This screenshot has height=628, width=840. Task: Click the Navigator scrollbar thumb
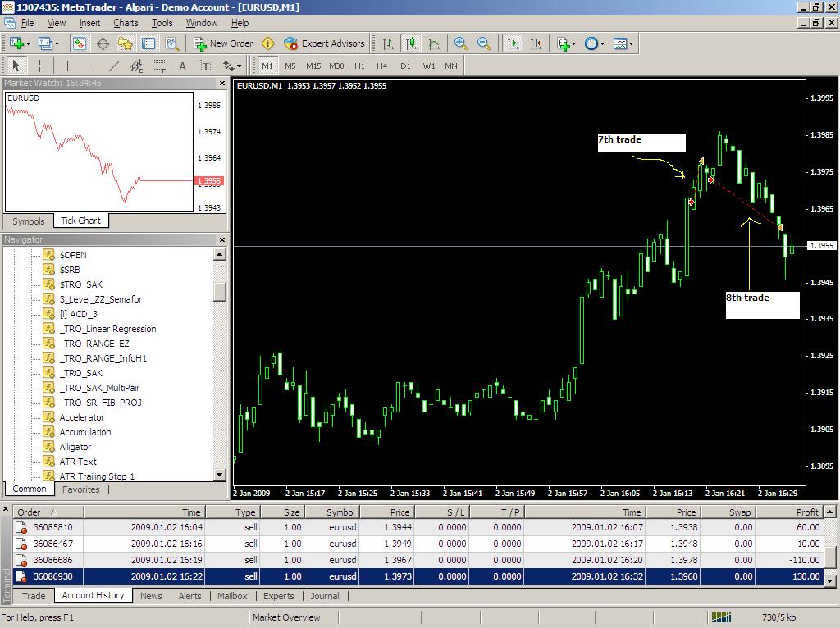tap(220, 292)
